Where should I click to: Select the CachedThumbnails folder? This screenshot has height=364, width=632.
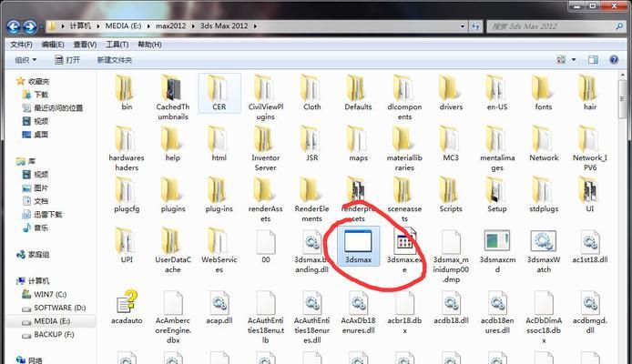[173, 97]
